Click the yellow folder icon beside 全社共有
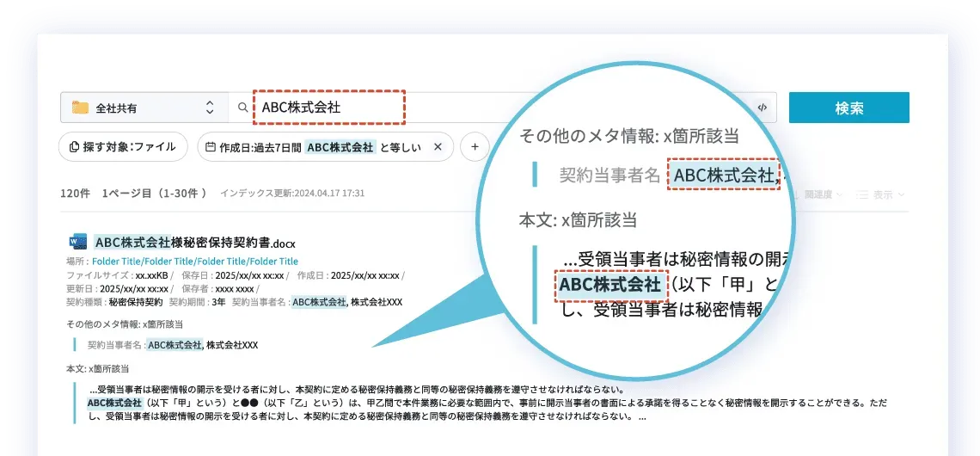This screenshot has width=980, height=456. 81,108
